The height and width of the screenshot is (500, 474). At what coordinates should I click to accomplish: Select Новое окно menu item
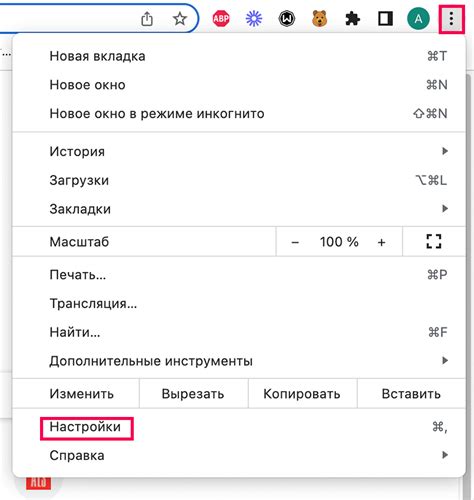[x=239, y=85]
